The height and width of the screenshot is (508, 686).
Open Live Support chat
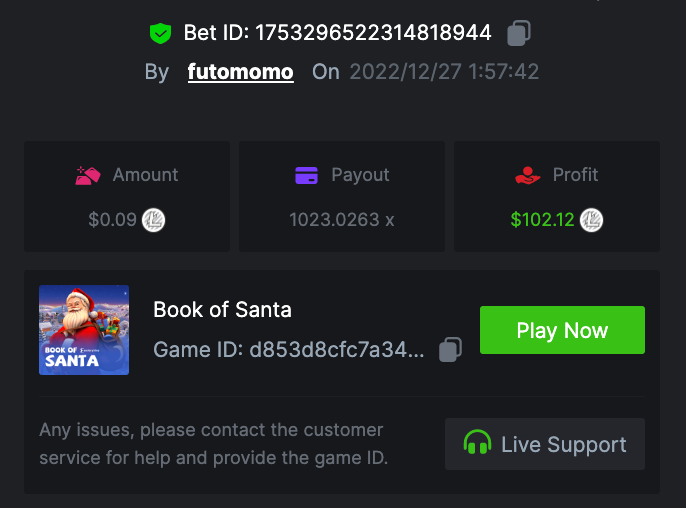545,444
